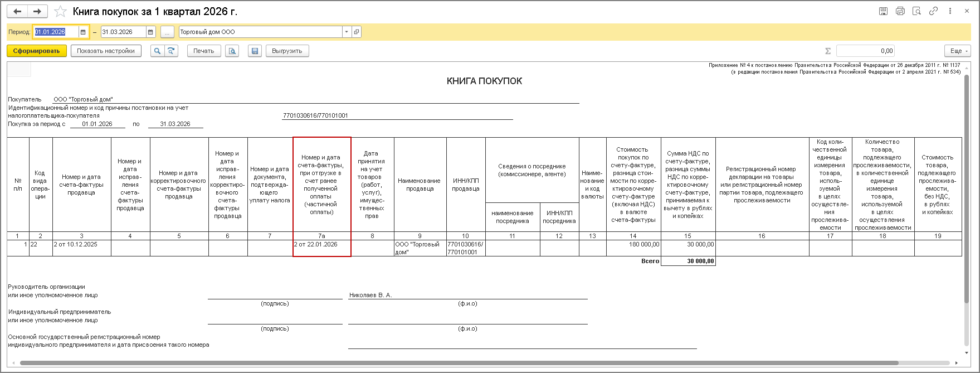
Task: Select header 'Код вида операции'
Action: coord(41,185)
